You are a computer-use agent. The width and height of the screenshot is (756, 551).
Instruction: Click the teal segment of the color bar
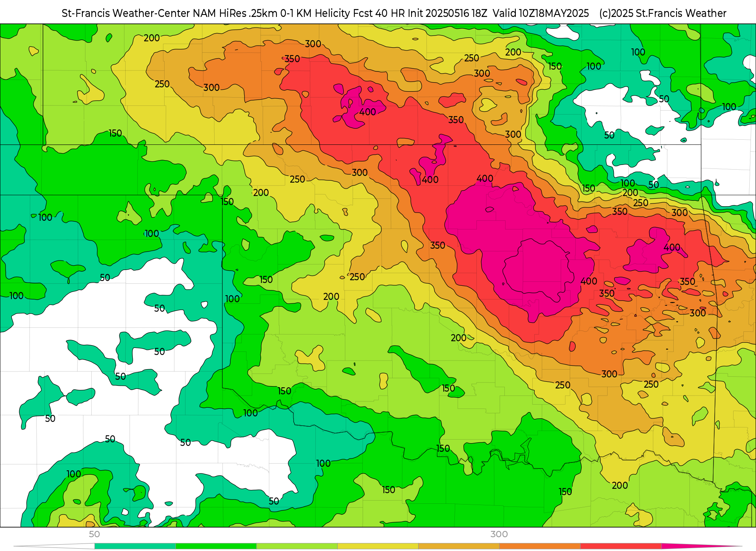[x=135, y=546]
